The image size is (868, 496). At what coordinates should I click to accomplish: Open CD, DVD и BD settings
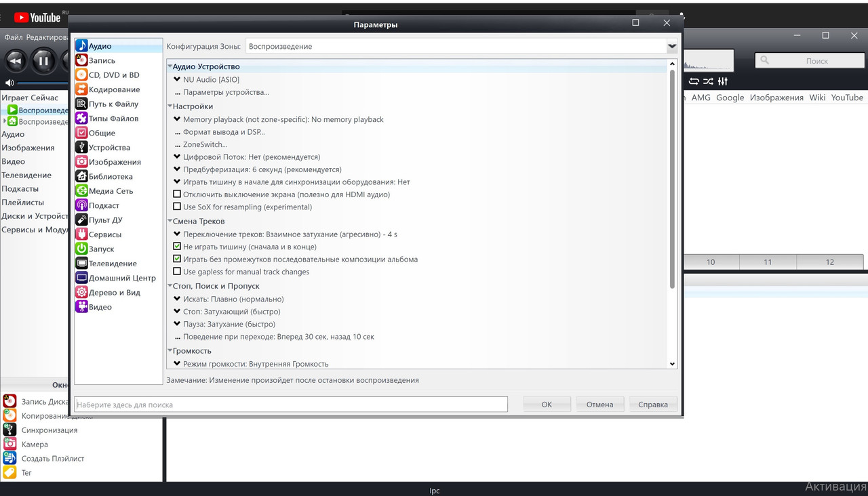pos(114,75)
